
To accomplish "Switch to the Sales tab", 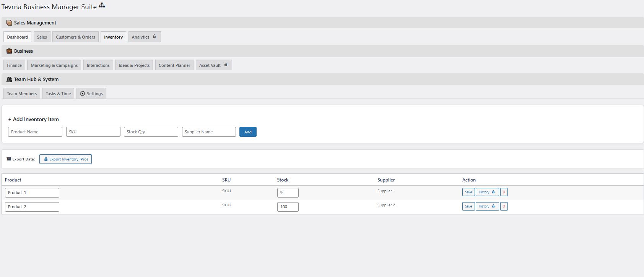I will pos(42,37).
